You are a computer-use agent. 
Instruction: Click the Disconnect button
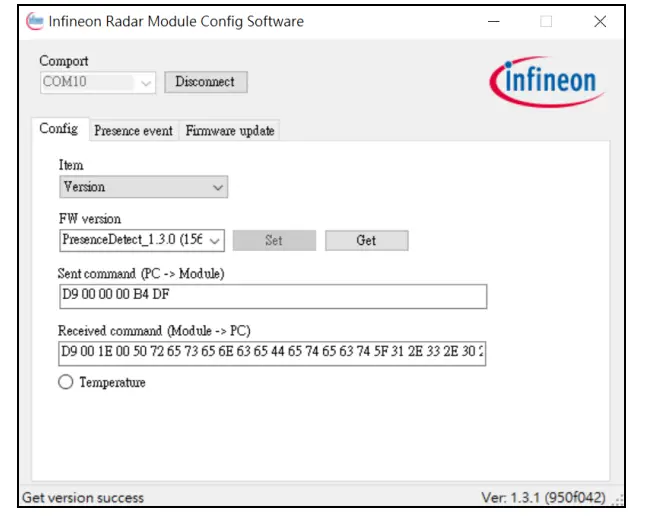pos(206,82)
